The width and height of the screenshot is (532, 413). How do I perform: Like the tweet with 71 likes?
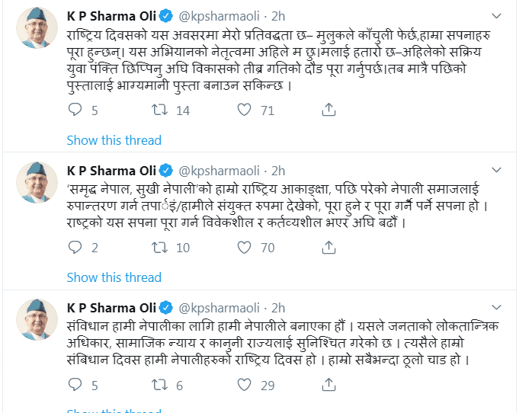244,110
